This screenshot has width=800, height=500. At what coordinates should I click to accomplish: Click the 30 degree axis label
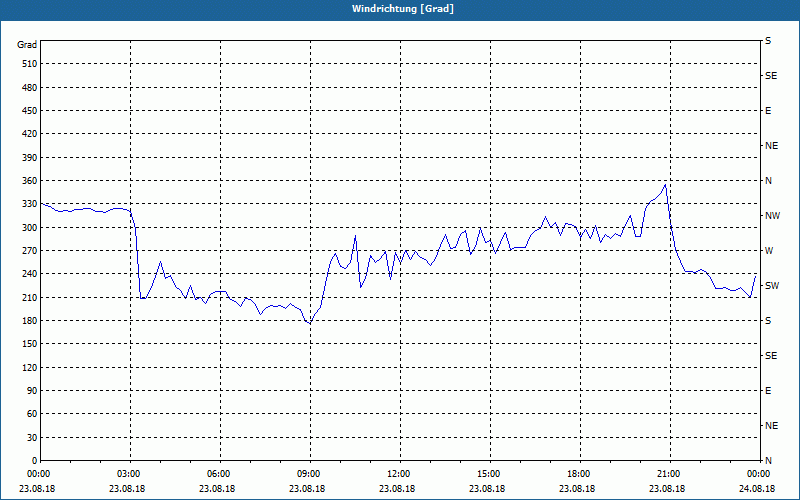coord(32,437)
